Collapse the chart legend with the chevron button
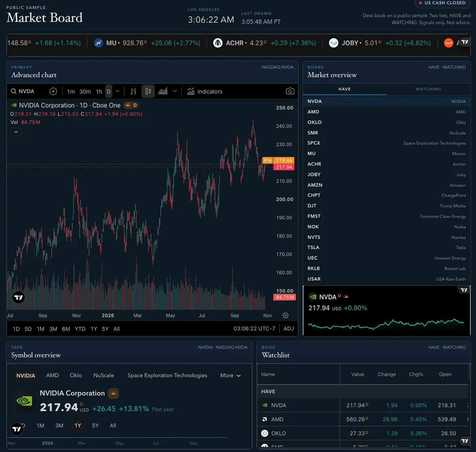The height and width of the screenshot is (452, 476). (x=16, y=132)
